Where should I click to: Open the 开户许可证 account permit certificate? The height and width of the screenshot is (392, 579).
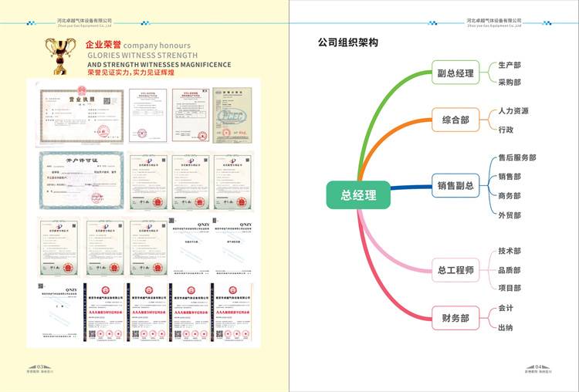coord(80,181)
